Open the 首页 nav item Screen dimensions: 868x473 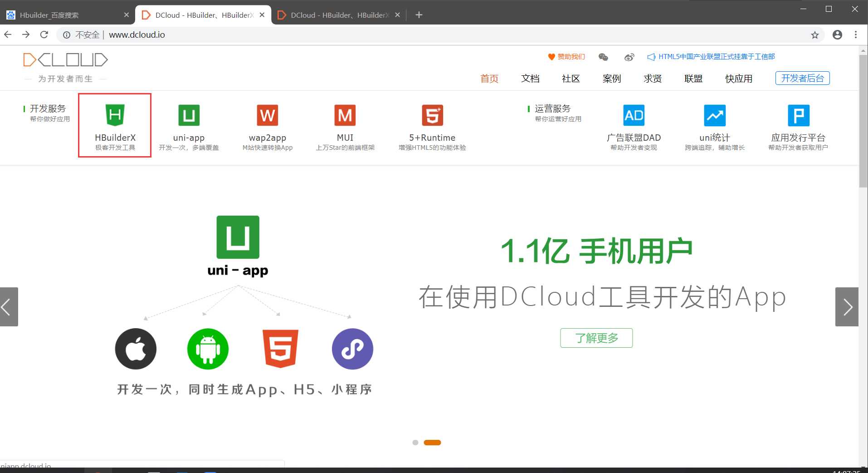point(489,79)
